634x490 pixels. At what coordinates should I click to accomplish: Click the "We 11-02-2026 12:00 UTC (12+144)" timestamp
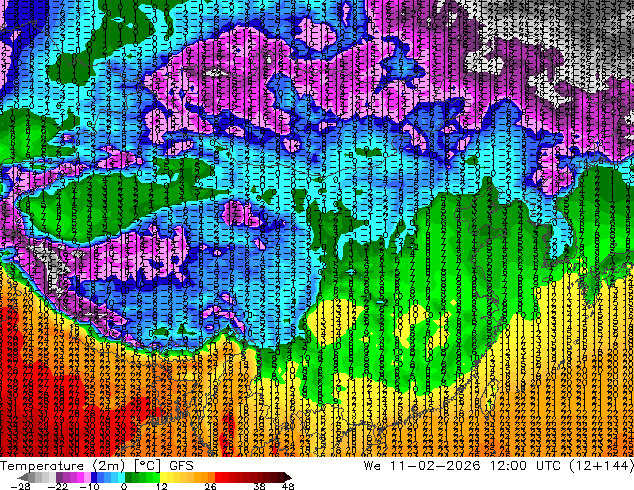[x=499, y=466]
